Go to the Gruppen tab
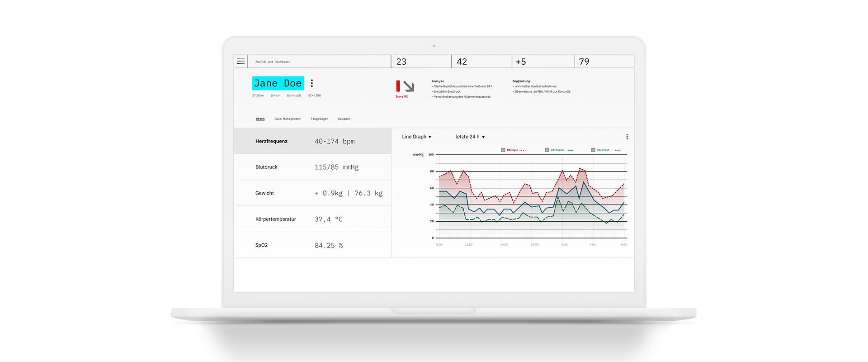Image resolution: width=868 pixels, height=362 pixels. tap(344, 119)
